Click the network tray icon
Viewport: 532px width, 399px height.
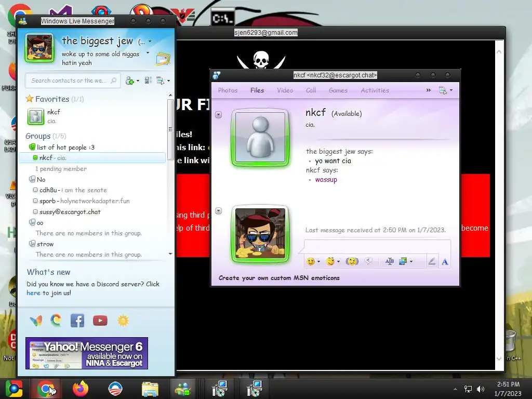pos(468,389)
